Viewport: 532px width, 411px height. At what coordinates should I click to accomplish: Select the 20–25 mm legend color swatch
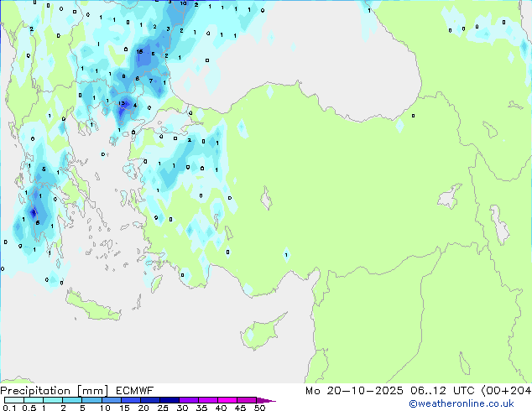149,400
